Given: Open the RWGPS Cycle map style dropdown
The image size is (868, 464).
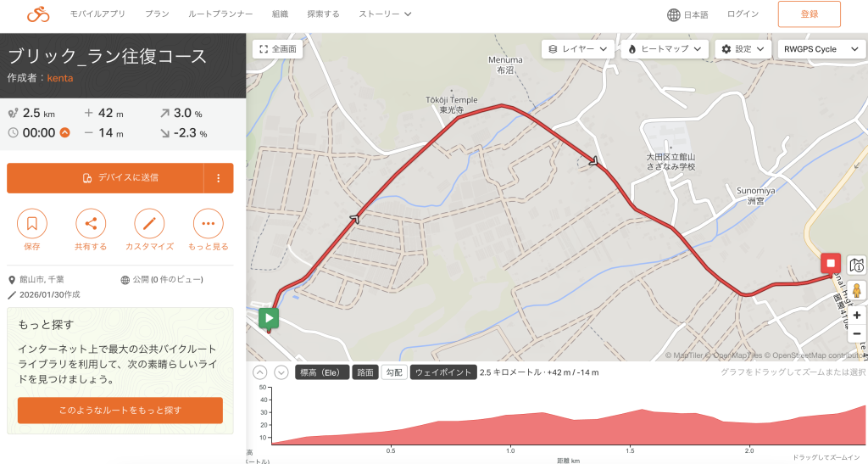Looking at the screenshot, I should (817, 49).
